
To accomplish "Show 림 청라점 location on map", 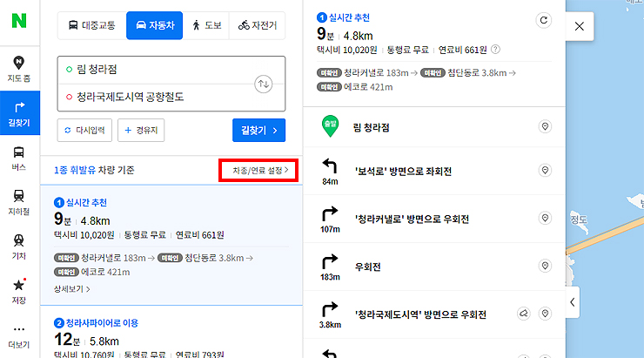I will click(545, 126).
